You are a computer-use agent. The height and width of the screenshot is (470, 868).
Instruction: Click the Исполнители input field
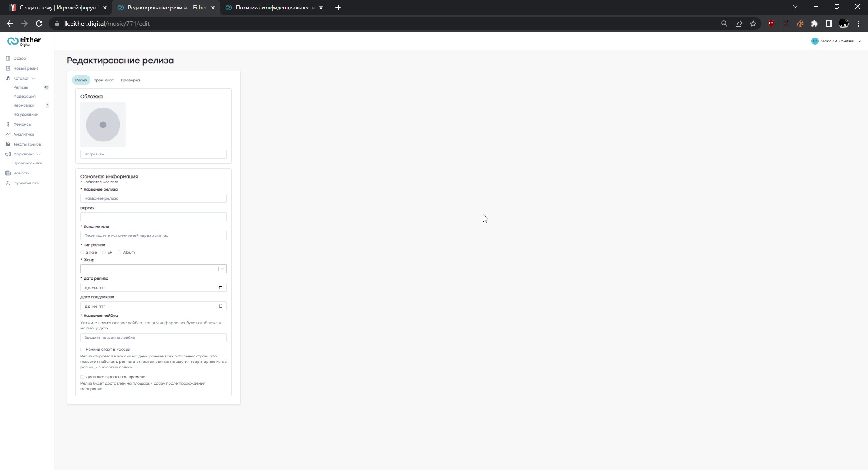pyautogui.click(x=154, y=235)
